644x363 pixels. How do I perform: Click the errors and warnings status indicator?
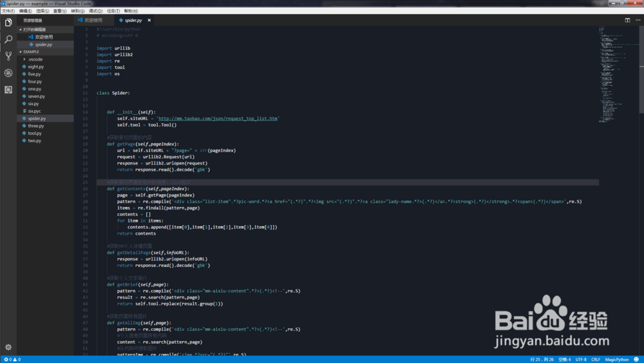point(12,359)
